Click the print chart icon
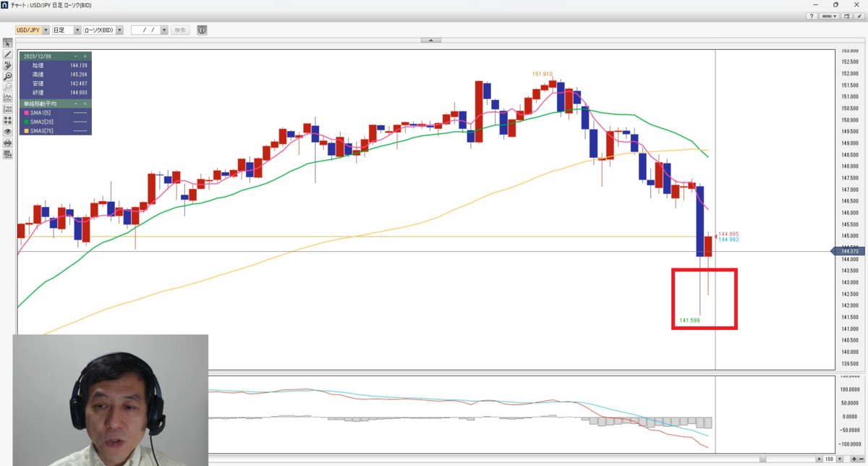The height and width of the screenshot is (466, 868). click(7, 143)
